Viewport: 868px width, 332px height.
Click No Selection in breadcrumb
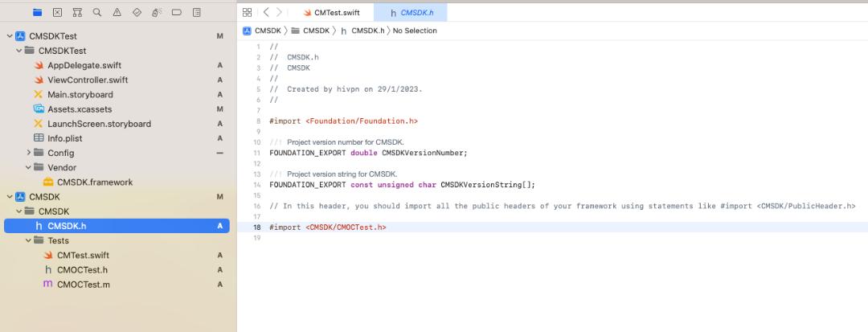pos(415,31)
